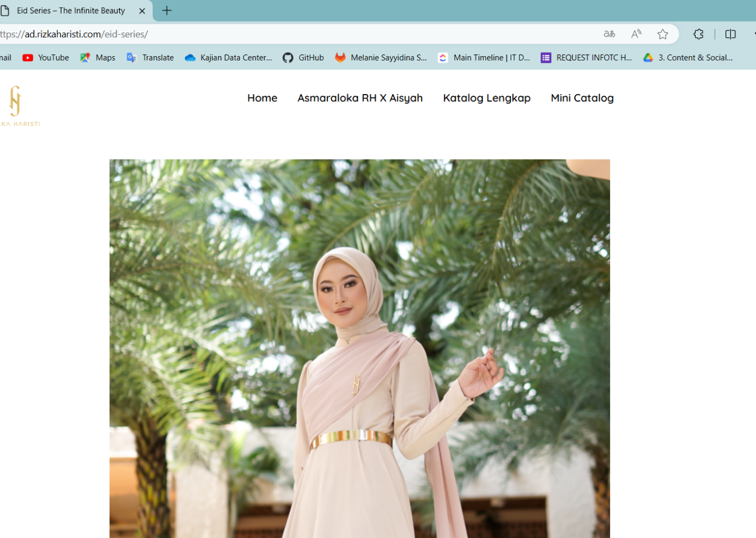Click the read aloud icon
Screen dimensions: 756x538
[636, 34]
